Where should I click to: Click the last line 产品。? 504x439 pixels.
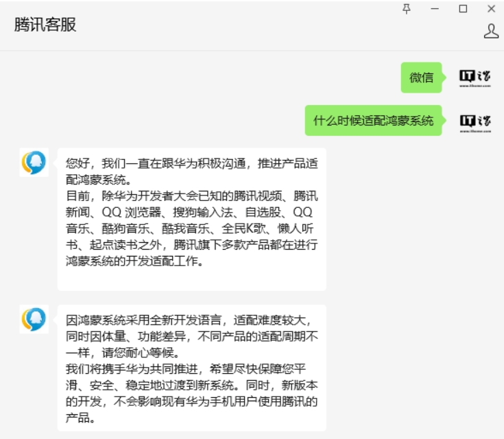(x=80, y=418)
